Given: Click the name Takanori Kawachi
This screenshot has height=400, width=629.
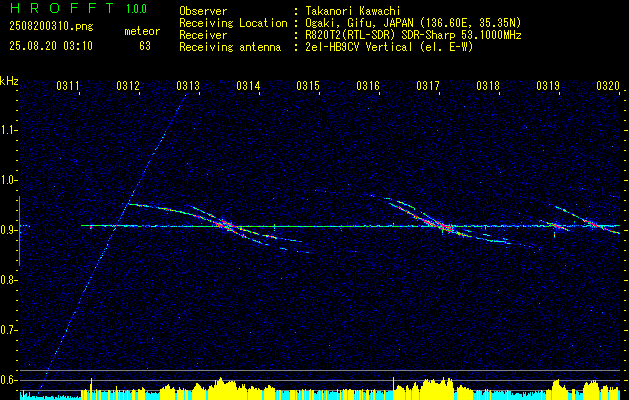Looking at the screenshot, I should pyautogui.click(x=351, y=11).
